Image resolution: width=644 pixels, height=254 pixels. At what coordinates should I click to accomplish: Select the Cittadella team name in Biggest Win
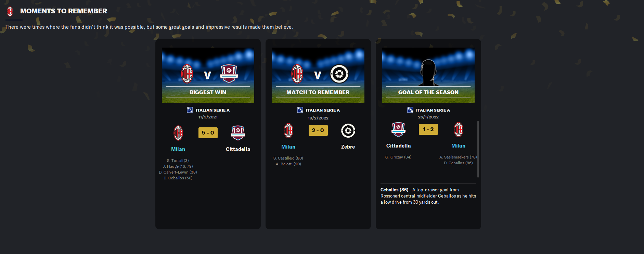(x=238, y=149)
